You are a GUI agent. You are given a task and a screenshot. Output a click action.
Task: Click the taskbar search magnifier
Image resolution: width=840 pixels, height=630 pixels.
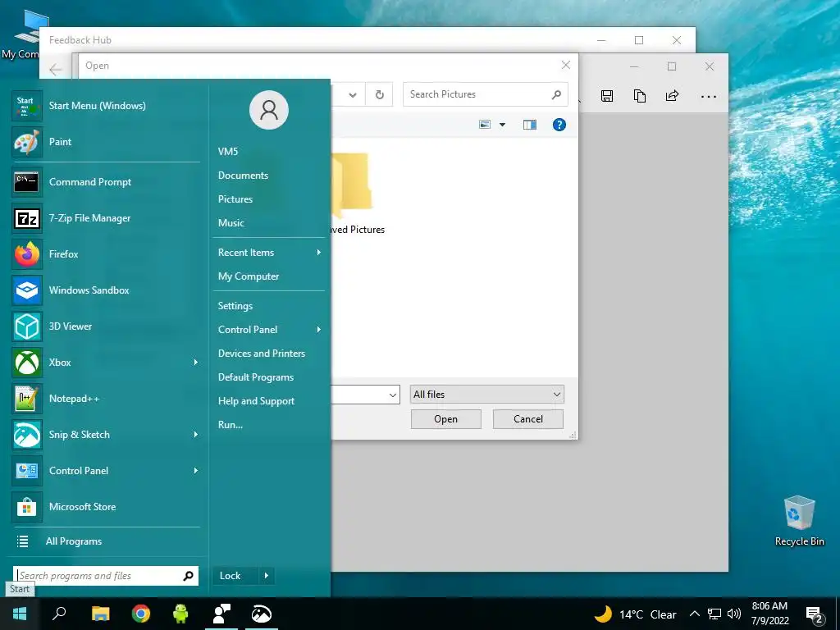click(59, 614)
